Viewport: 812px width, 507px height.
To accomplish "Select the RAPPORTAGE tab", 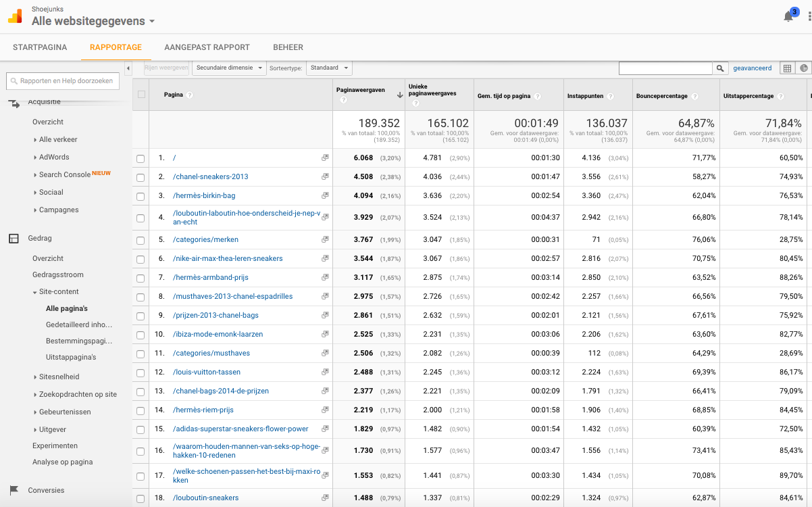I will pos(116,47).
